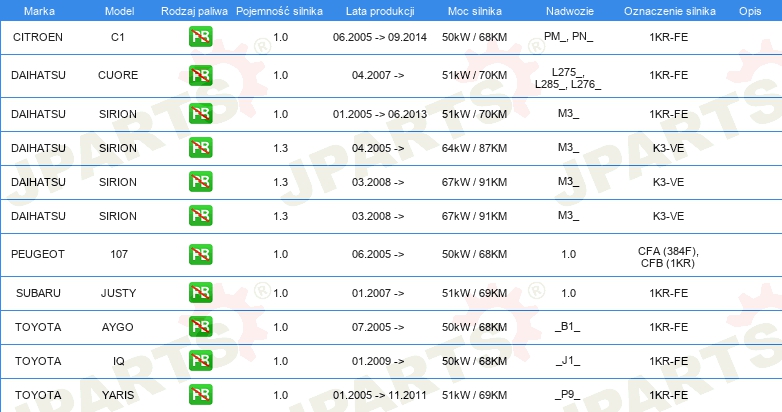Image resolution: width=782 pixels, height=412 pixels.
Task: Click the Oznaczenie silnika column header
Action: click(x=670, y=11)
